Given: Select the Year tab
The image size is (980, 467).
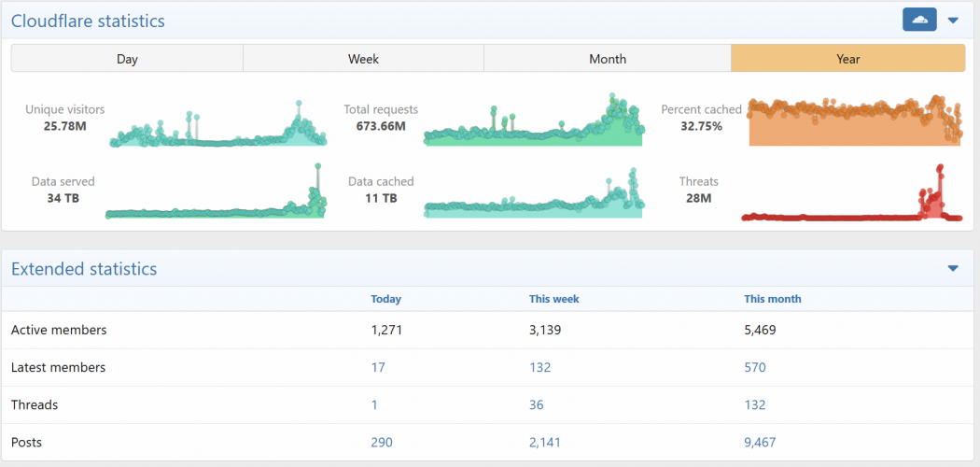Looking at the screenshot, I should pyautogui.click(x=848, y=60).
